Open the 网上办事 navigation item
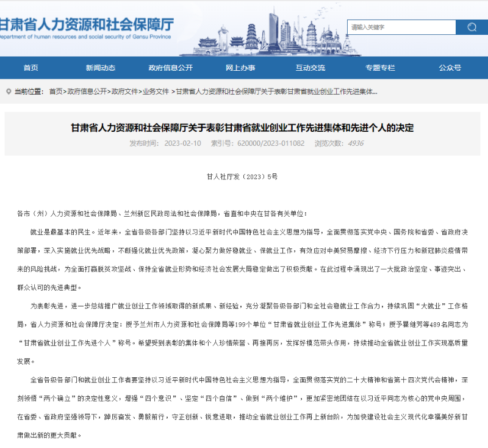The image size is (488, 448). click(240, 68)
